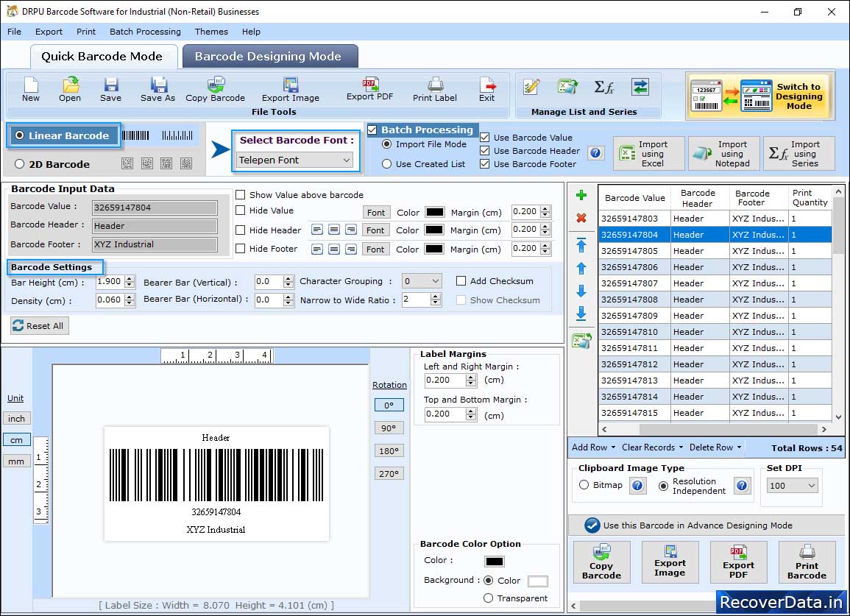The image size is (850, 616).
Task: Click the New file icon
Action: pos(31,89)
